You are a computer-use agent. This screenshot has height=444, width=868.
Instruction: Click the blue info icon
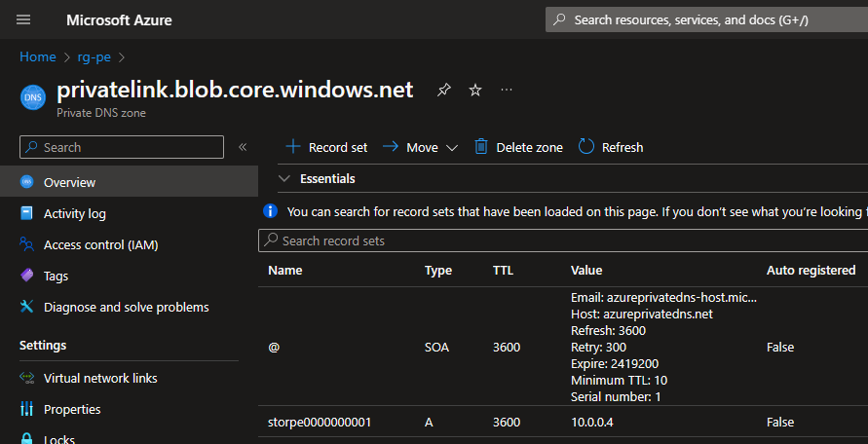(270, 211)
